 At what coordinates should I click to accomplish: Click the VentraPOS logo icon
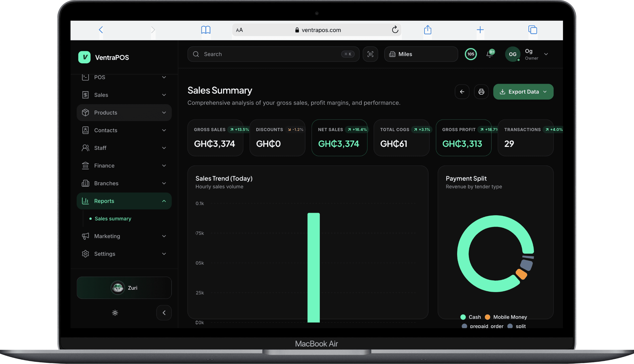pyautogui.click(x=84, y=57)
